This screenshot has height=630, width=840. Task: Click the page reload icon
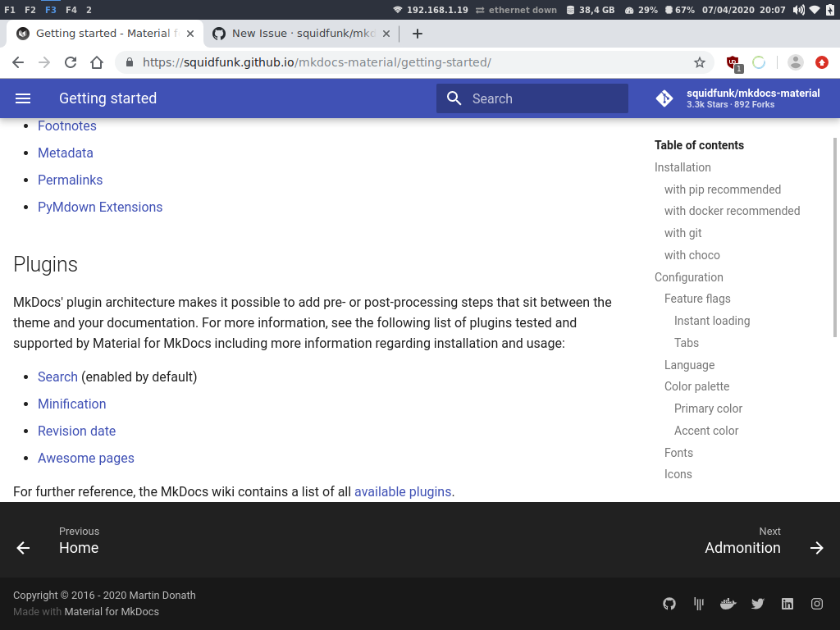pos(70,62)
